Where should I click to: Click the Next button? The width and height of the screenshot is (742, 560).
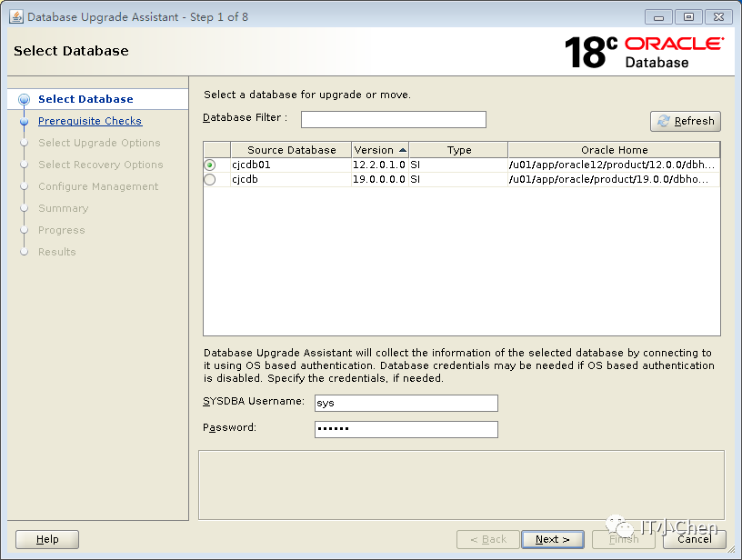click(552, 539)
